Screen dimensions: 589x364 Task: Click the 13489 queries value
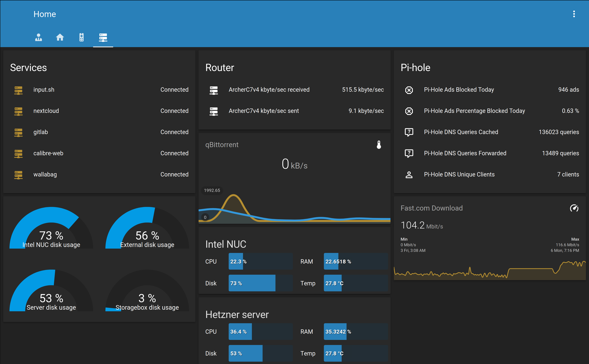click(x=560, y=153)
